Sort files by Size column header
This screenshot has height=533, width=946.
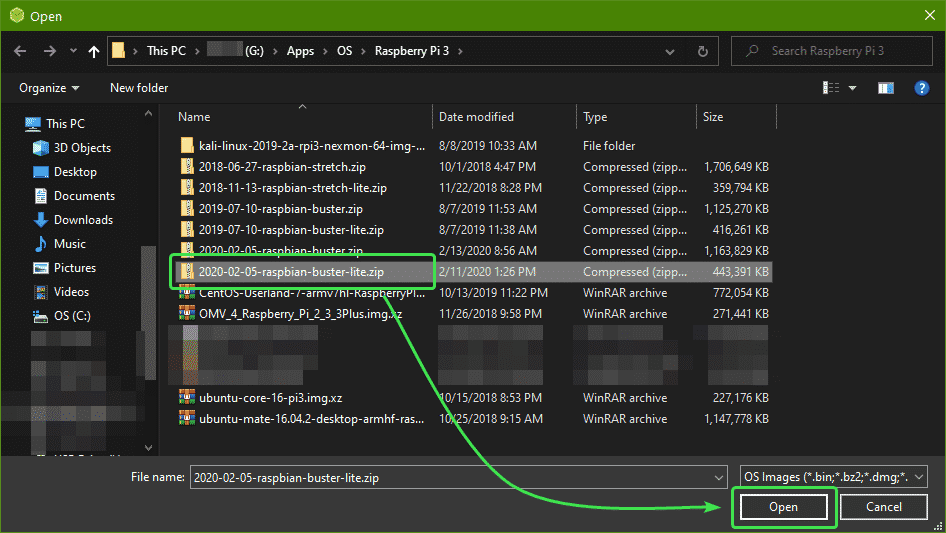tap(713, 117)
